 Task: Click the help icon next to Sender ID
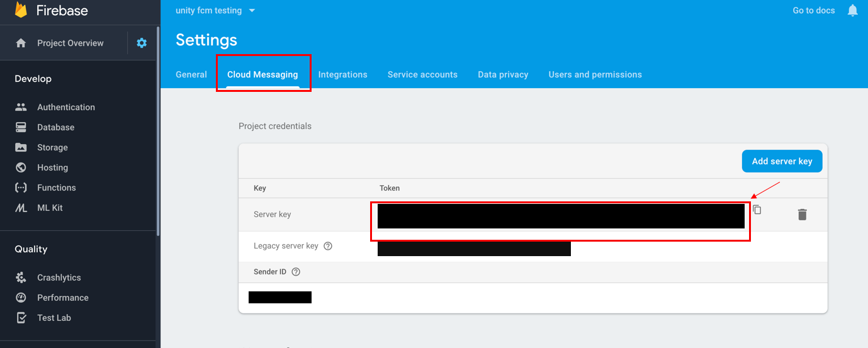coord(296,272)
